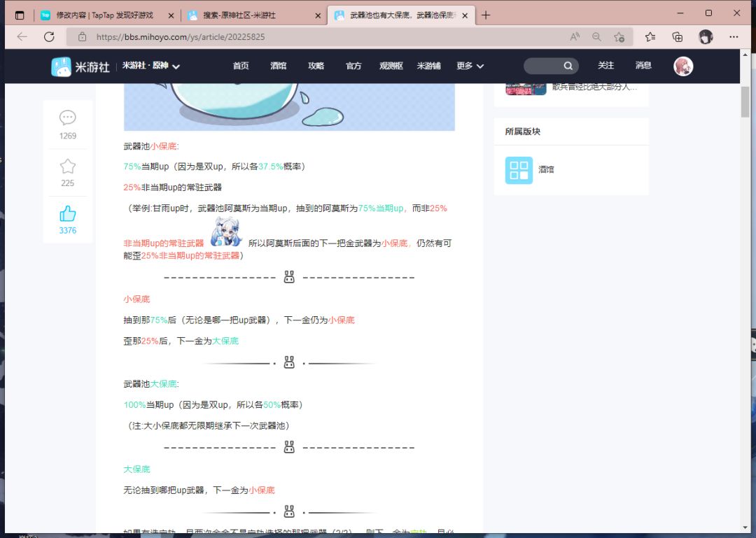Open comments via the speech bubble icon
756x538 pixels.
tap(67, 118)
